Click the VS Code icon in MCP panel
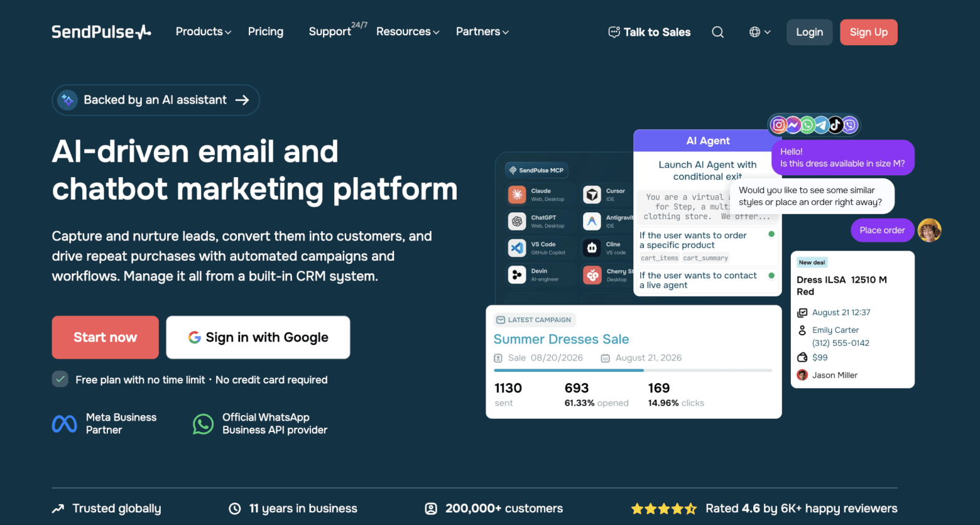 [517, 248]
